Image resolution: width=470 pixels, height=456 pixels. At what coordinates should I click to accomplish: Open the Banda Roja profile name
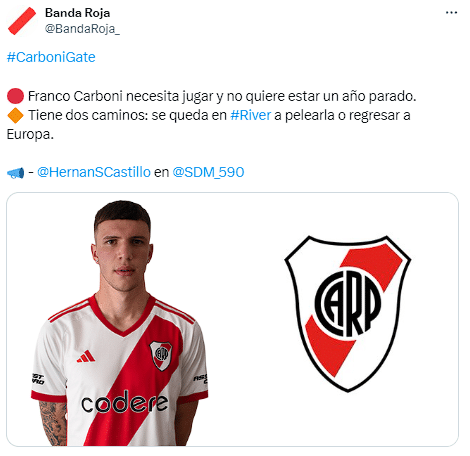[77, 13]
